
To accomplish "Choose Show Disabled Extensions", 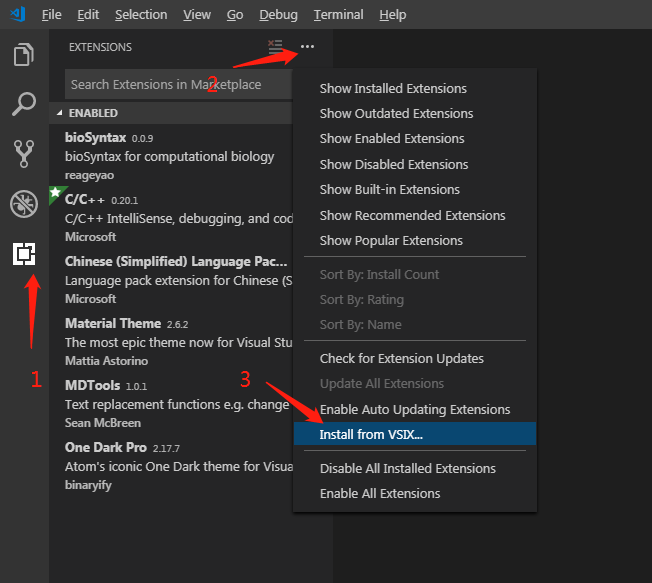I will pyautogui.click(x=415, y=165).
